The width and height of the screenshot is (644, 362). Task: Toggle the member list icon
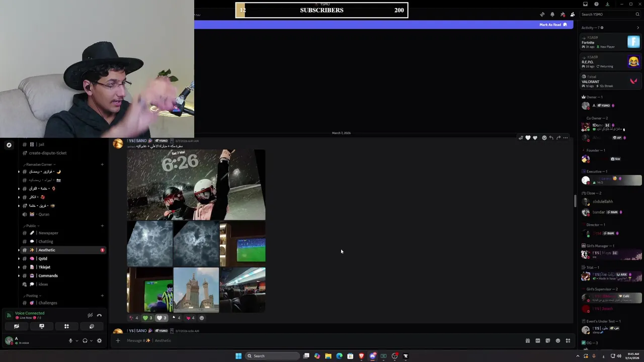(573, 15)
